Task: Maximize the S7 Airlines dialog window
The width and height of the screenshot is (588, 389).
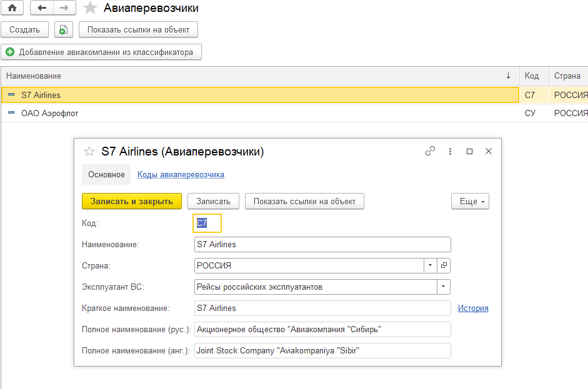Action: (x=469, y=151)
